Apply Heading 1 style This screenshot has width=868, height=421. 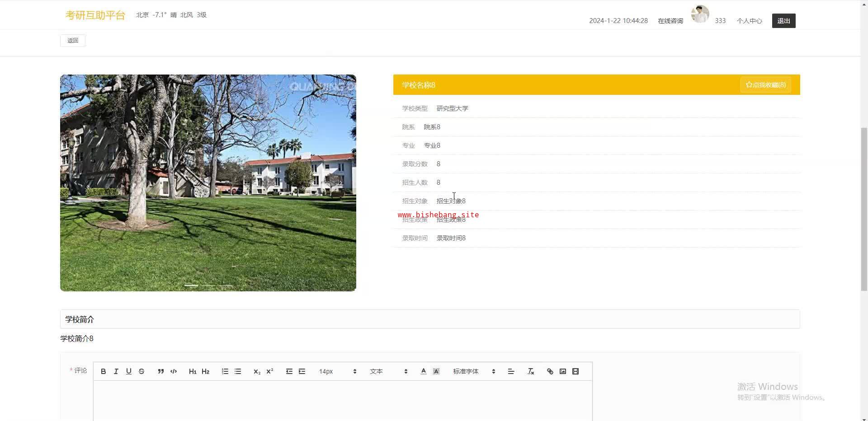(x=193, y=371)
